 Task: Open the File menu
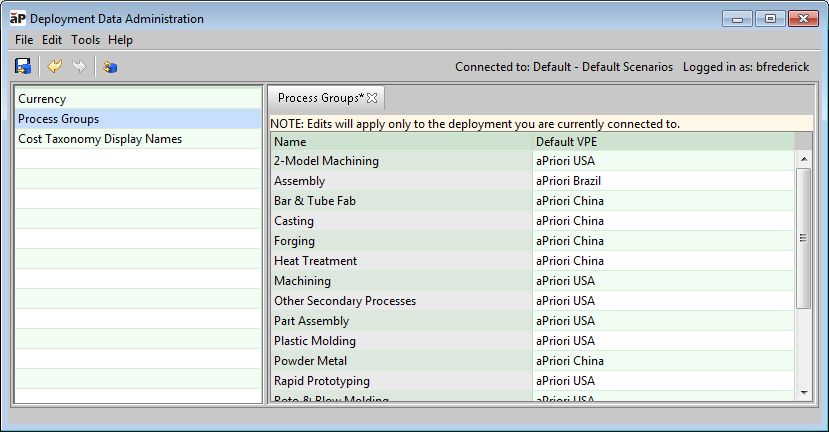click(x=24, y=40)
